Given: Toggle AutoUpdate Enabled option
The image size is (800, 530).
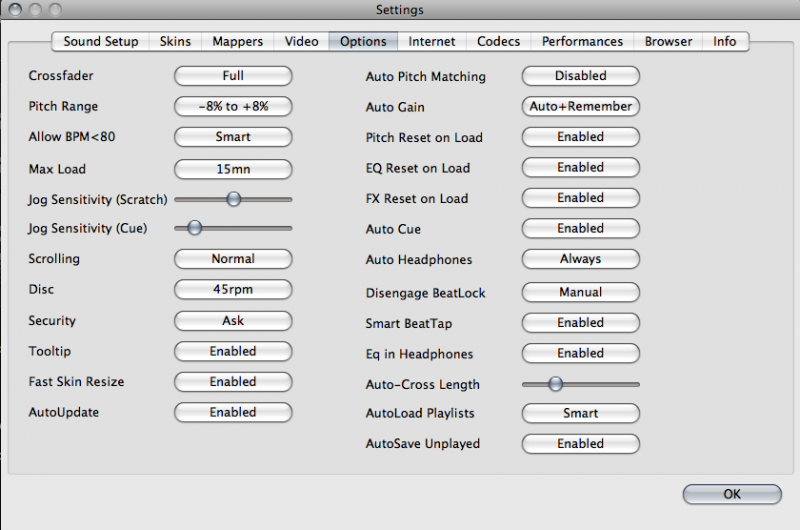Looking at the screenshot, I should pyautogui.click(x=233, y=412).
